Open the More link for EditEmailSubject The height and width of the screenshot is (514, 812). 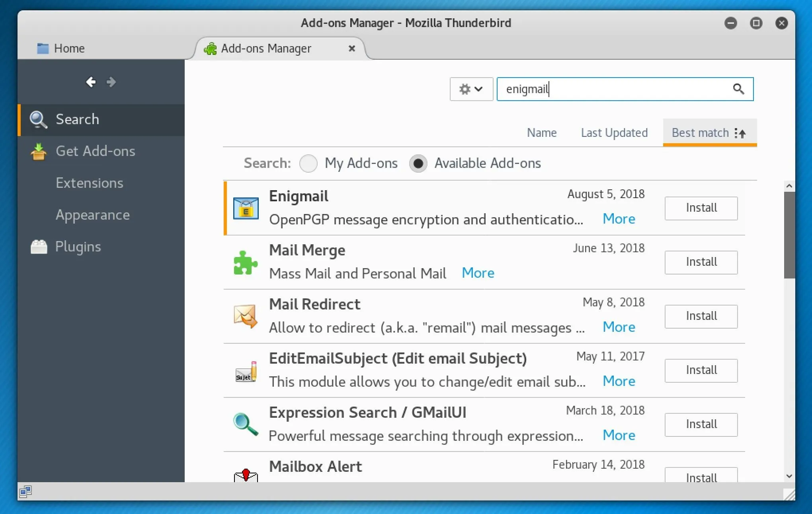(x=619, y=381)
